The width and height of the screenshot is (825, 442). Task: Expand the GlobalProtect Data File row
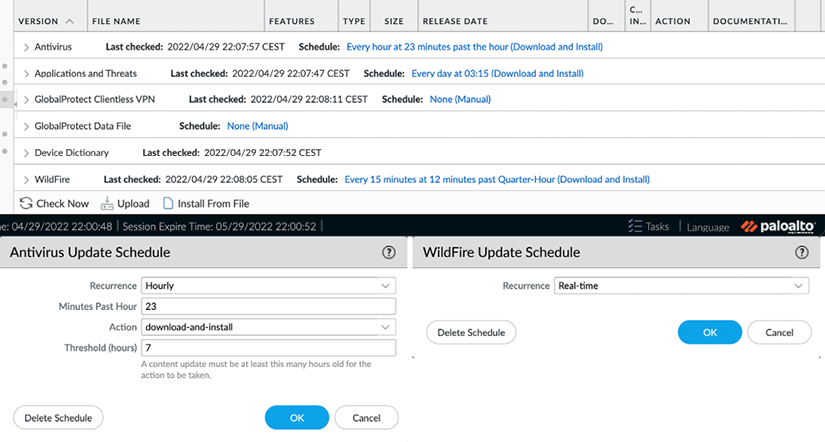tap(26, 126)
